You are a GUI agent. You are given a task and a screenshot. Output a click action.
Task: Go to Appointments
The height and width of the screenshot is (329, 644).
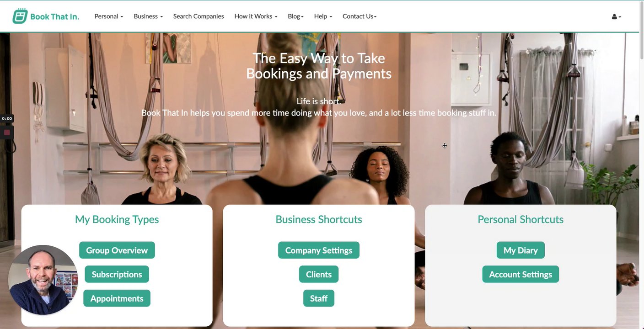point(117,298)
